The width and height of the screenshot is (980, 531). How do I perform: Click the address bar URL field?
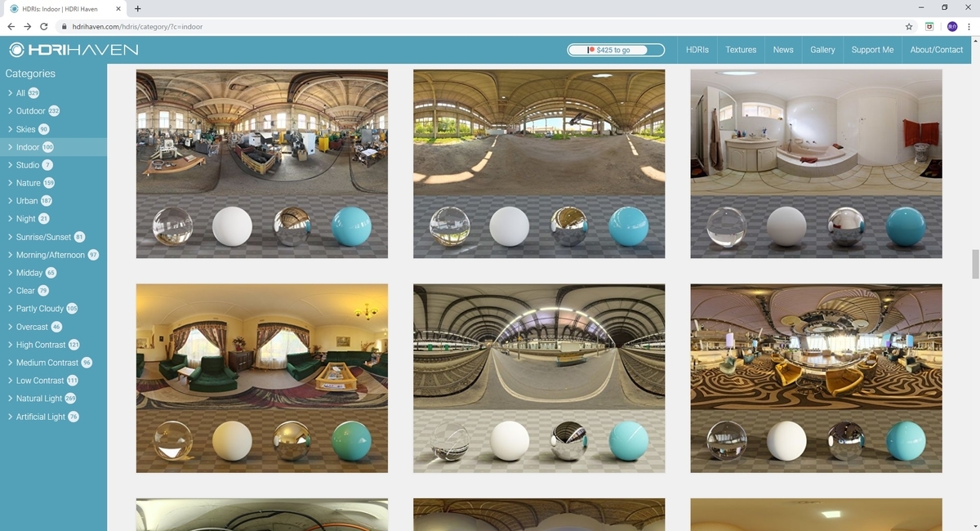click(x=482, y=26)
